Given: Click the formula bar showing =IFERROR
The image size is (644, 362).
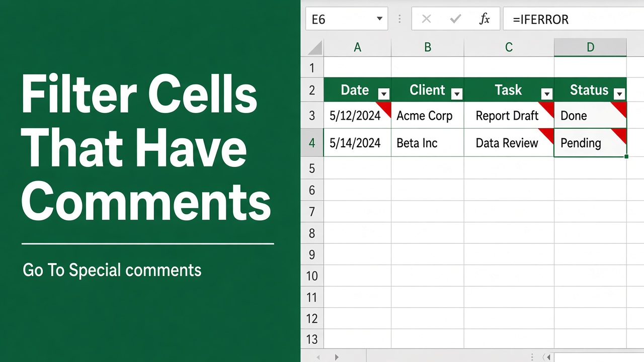Looking at the screenshot, I should click(574, 19).
